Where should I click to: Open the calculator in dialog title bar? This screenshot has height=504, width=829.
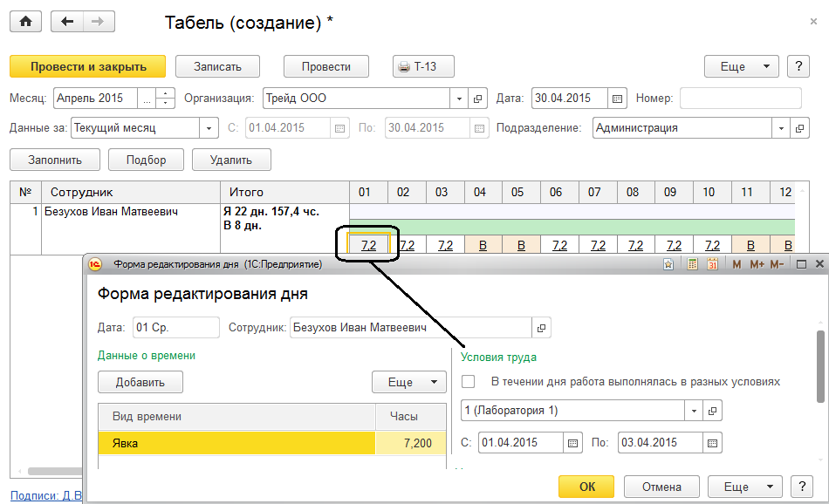(692, 264)
